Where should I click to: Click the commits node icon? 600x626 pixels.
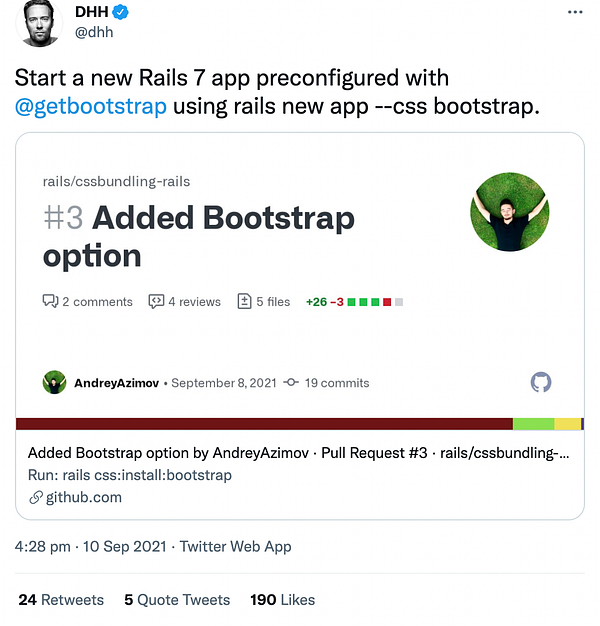(291, 382)
